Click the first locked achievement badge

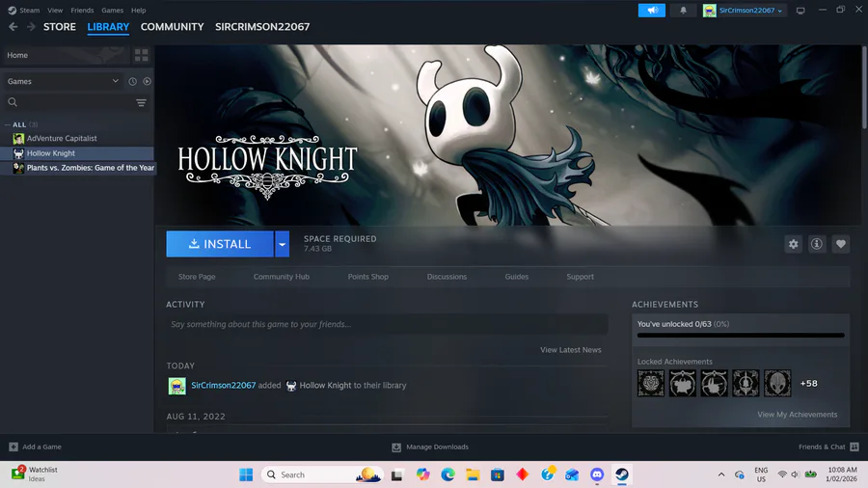(650, 384)
